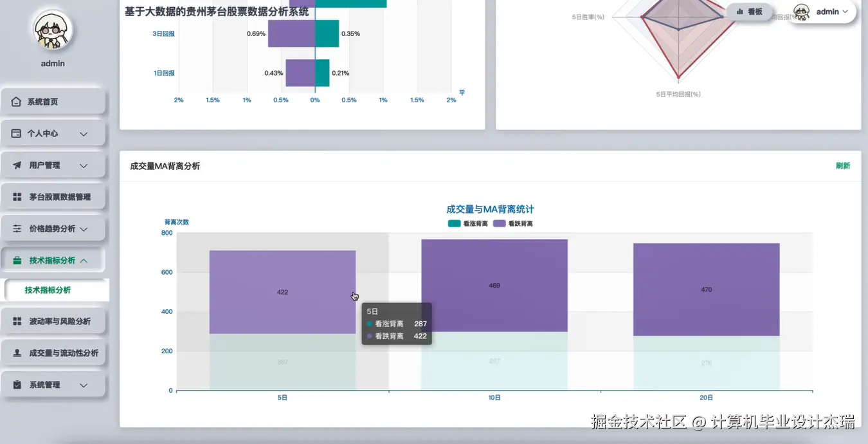Image resolution: width=868 pixels, height=444 pixels.
Task: Click the 背离次数 y-axis title
Action: (x=177, y=222)
